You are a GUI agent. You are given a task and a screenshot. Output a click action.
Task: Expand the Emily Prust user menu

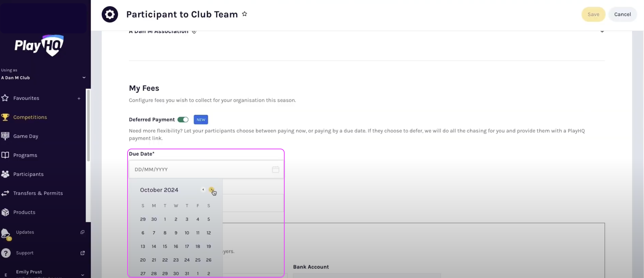click(82, 274)
